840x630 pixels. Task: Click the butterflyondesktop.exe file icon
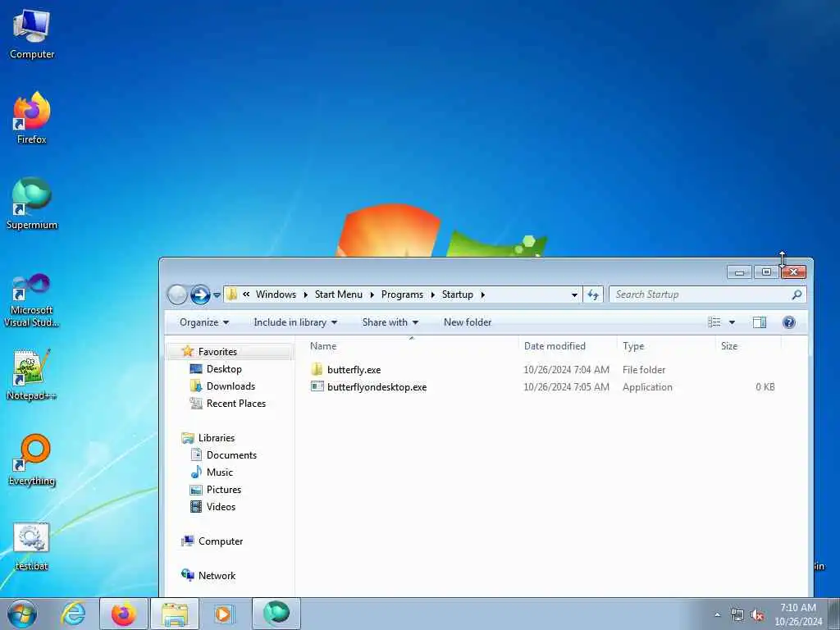[317, 386]
